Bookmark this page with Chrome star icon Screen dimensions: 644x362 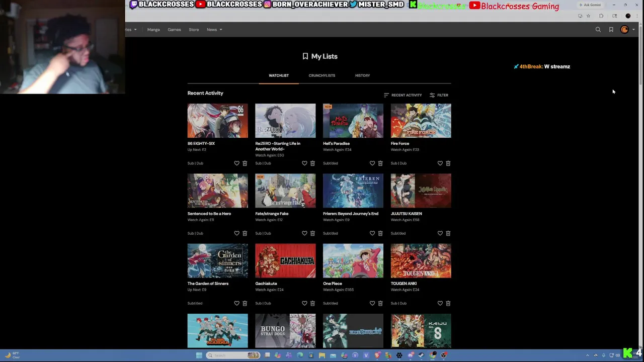pos(588,16)
